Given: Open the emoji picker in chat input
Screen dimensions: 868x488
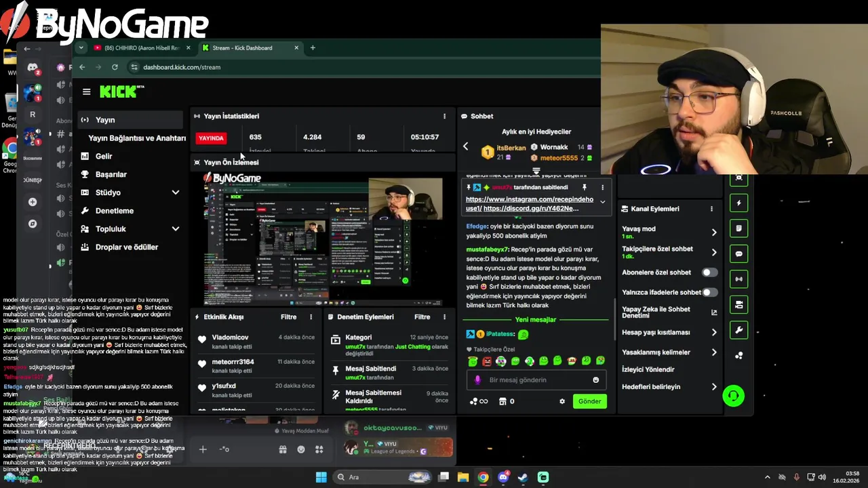Looking at the screenshot, I should pyautogui.click(x=596, y=380).
